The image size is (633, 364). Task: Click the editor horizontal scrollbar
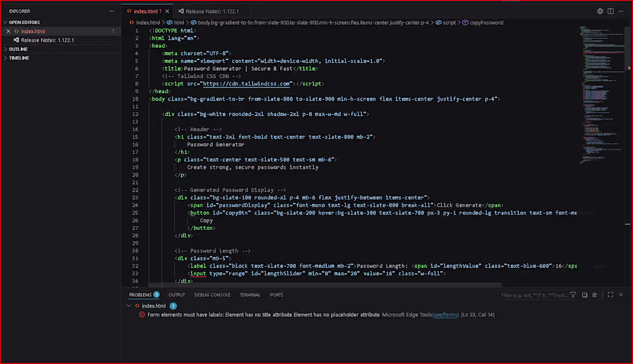(x=325, y=285)
